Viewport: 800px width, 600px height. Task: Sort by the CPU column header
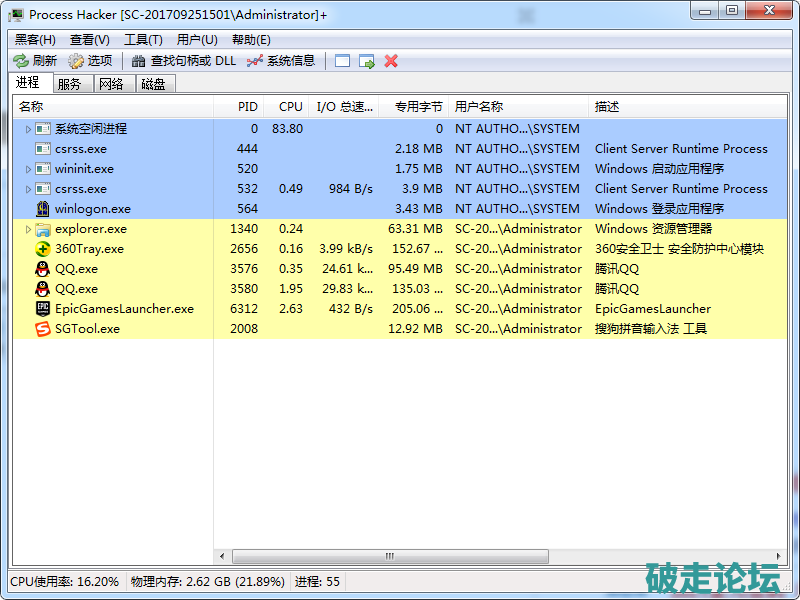tap(290, 107)
